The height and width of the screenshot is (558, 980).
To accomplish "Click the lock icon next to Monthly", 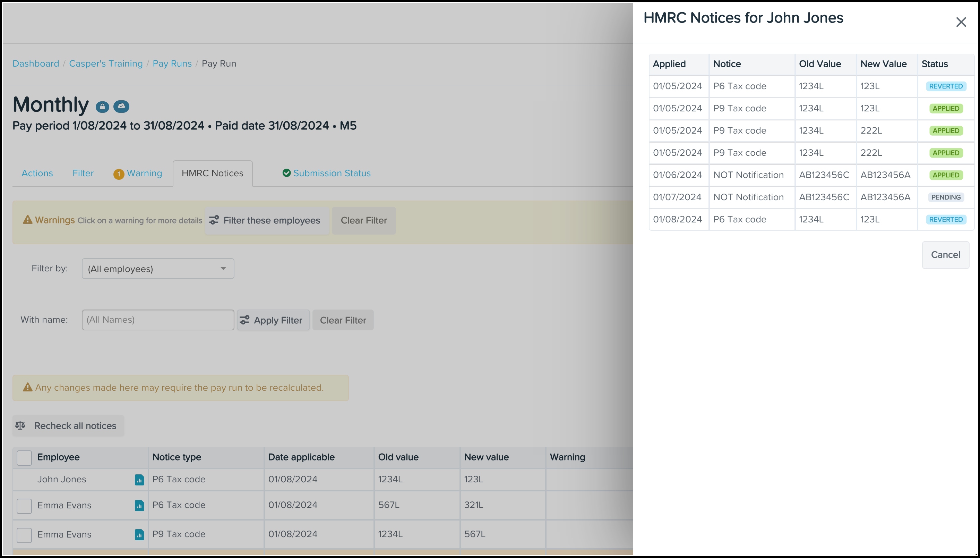I will [x=102, y=107].
